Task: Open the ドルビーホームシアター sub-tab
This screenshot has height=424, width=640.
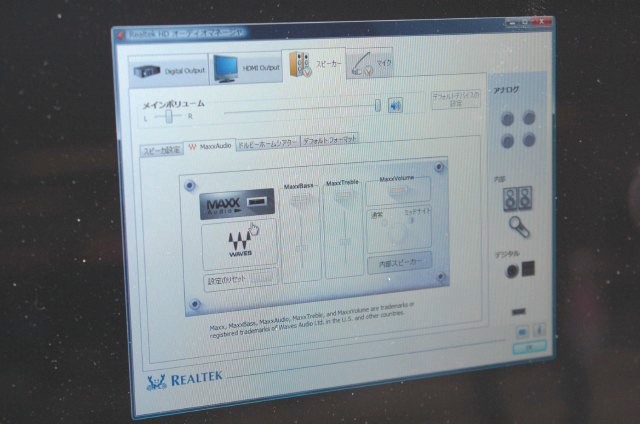Action: (268, 143)
